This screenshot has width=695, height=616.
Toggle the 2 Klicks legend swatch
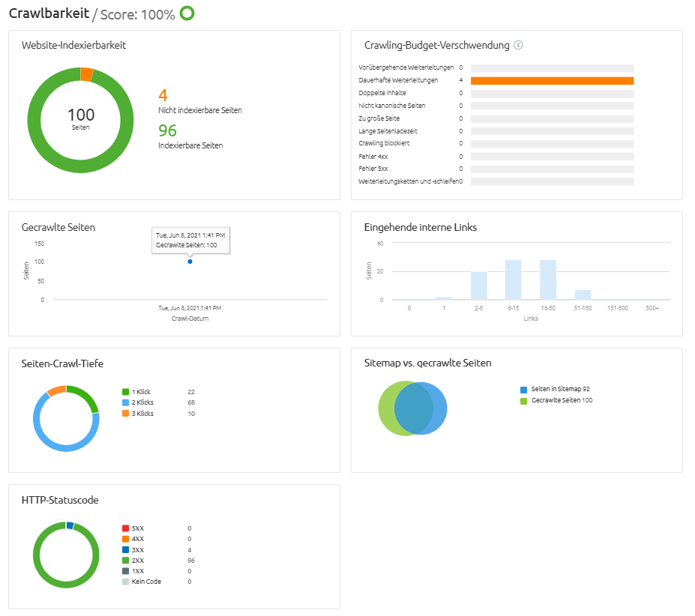point(125,402)
